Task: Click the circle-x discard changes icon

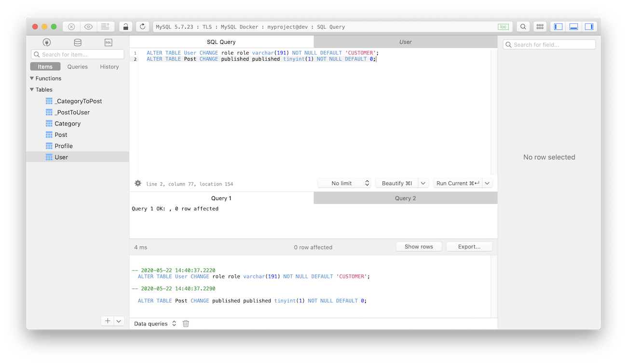Action: click(71, 27)
